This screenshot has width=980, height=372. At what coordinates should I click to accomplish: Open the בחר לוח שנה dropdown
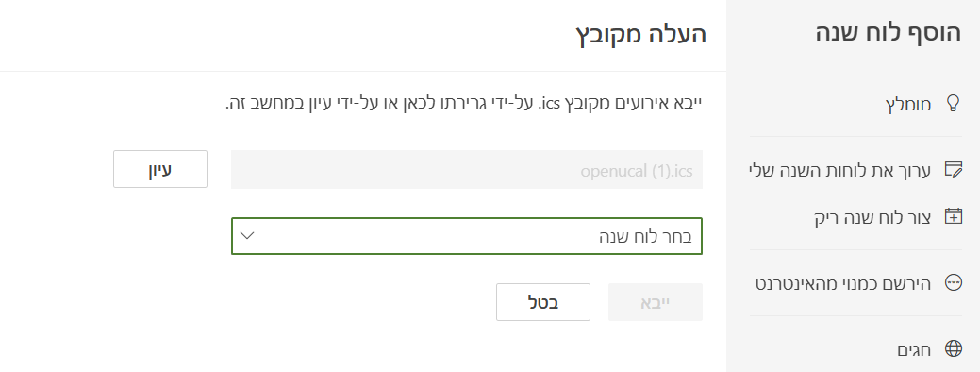coord(467,236)
